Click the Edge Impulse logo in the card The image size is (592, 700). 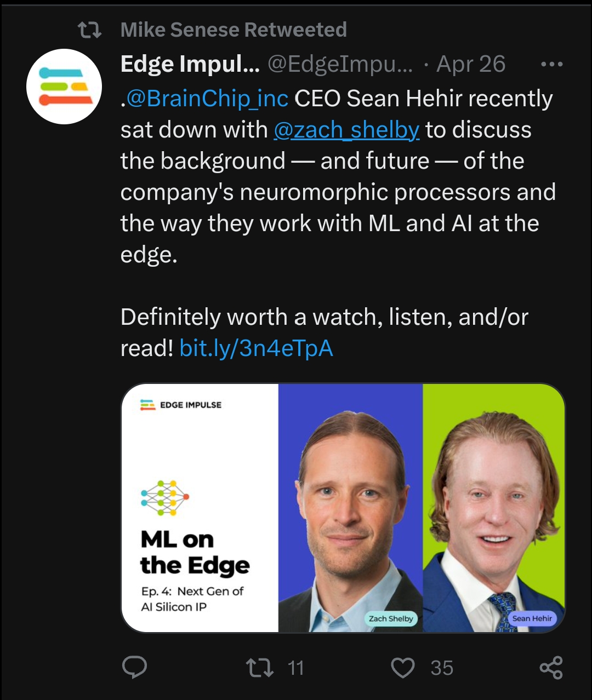pos(181,405)
